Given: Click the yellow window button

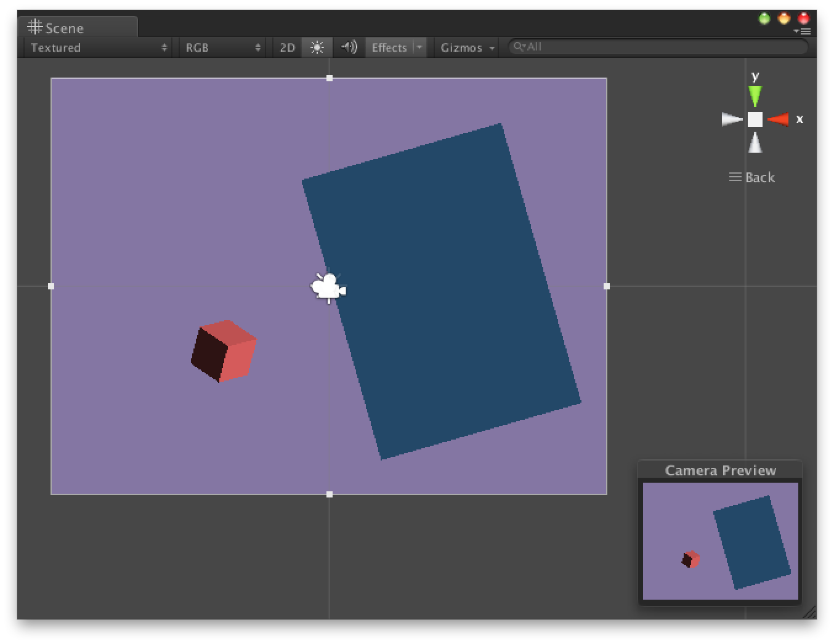Looking at the screenshot, I should (x=784, y=18).
